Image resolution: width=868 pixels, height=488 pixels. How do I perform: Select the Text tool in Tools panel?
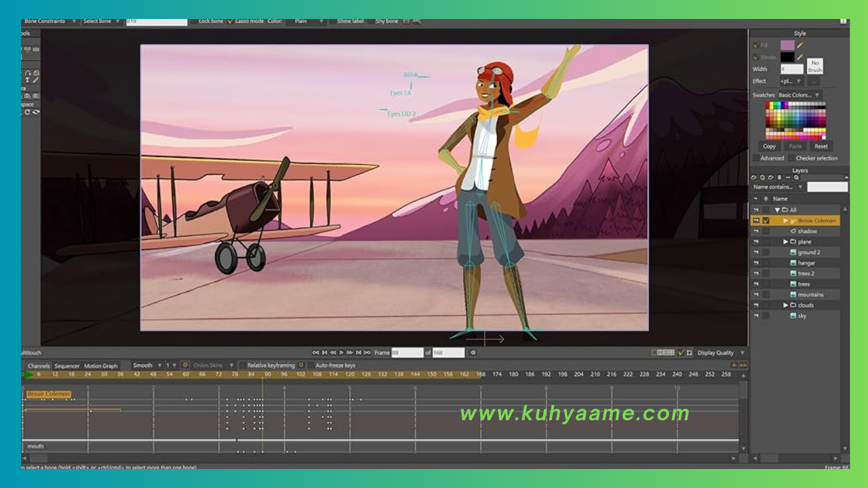[x=28, y=80]
